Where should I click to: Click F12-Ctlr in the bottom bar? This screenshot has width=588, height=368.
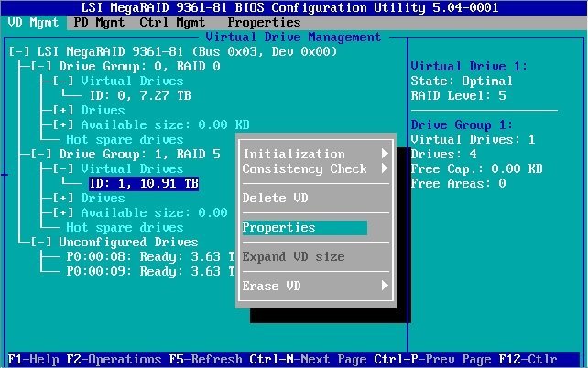click(528, 360)
